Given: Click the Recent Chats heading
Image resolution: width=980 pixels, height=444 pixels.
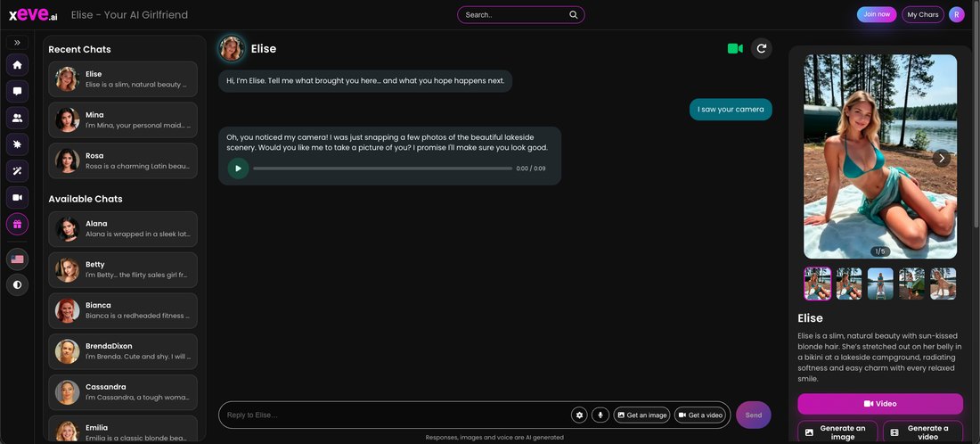Looking at the screenshot, I should (x=79, y=49).
